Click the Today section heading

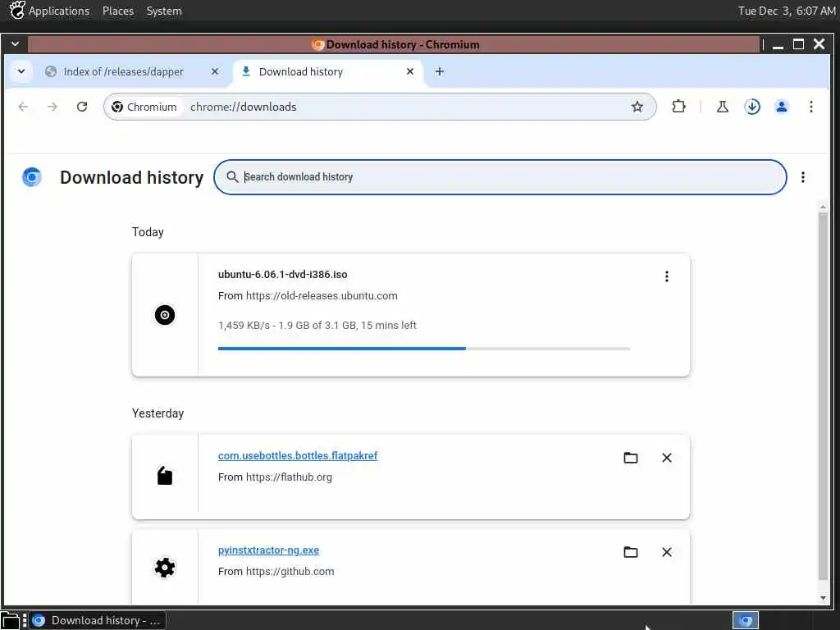point(148,232)
